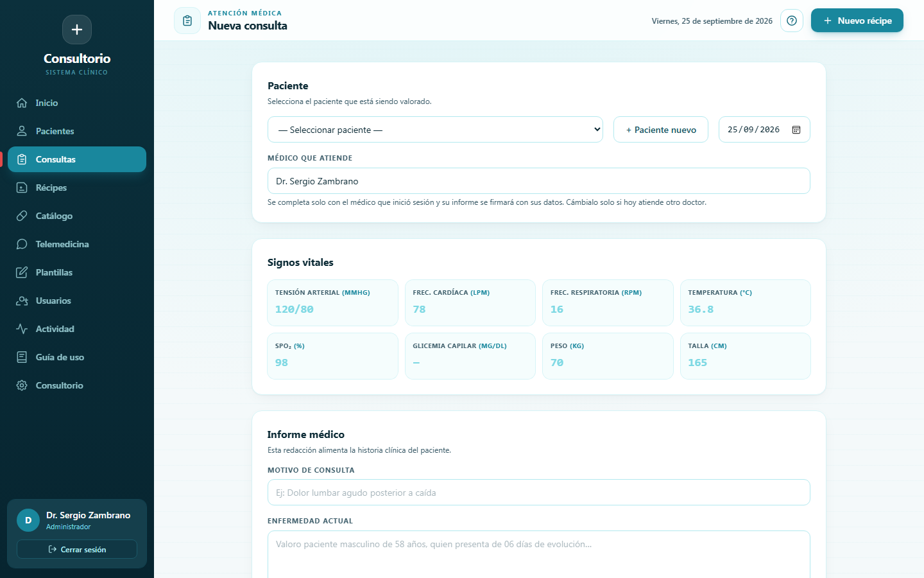924x578 pixels.
Task: Click the Telemedicina chat bubble icon
Action: (x=22, y=244)
